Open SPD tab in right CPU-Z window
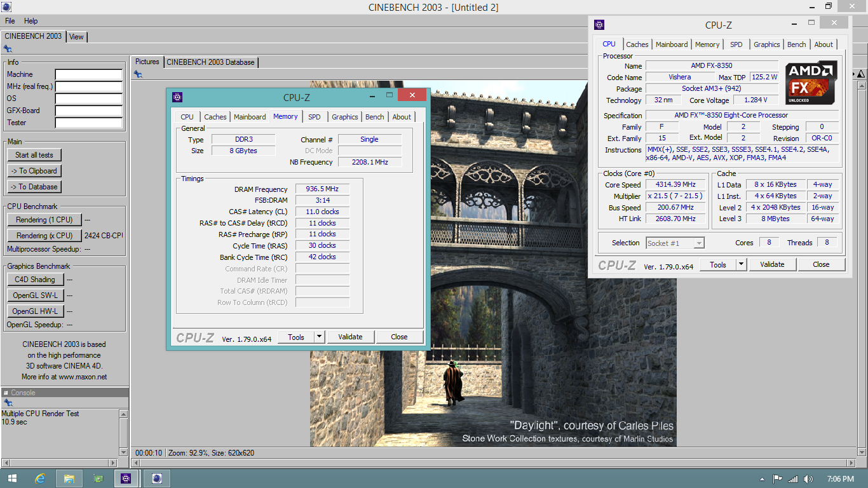 point(736,44)
